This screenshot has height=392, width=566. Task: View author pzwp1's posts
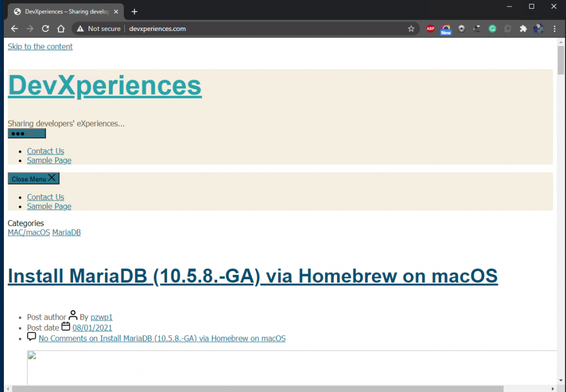click(x=102, y=317)
